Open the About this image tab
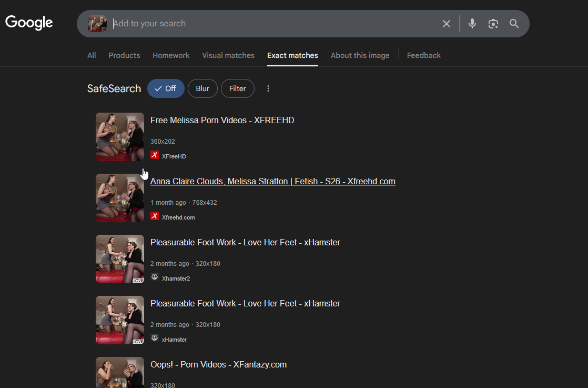The width and height of the screenshot is (588, 388). 360,55
